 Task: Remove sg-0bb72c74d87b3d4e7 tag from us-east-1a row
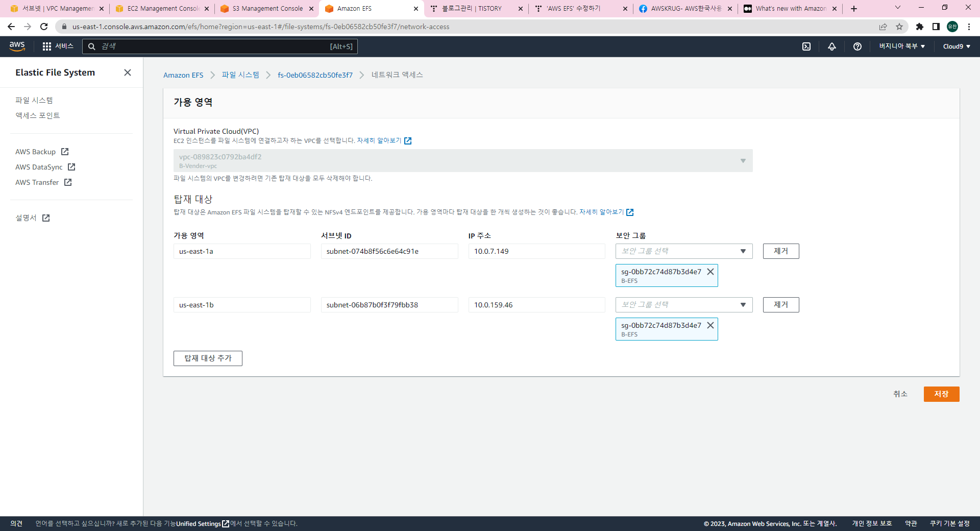[x=710, y=272]
